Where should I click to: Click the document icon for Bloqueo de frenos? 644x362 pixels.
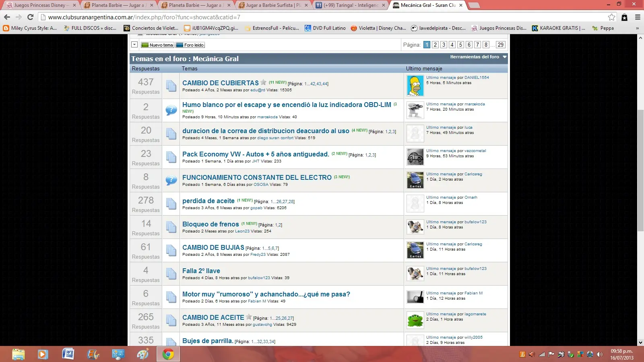pyautogui.click(x=171, y=227)
